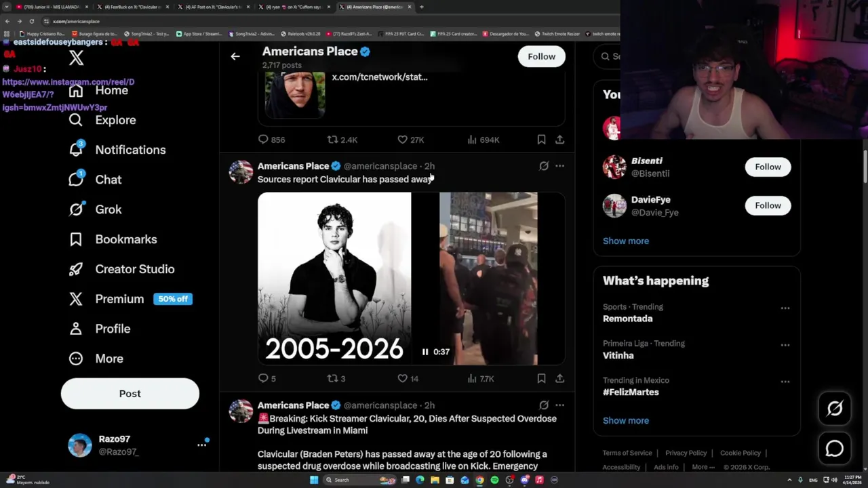Go to Profile page

(99, 329)
